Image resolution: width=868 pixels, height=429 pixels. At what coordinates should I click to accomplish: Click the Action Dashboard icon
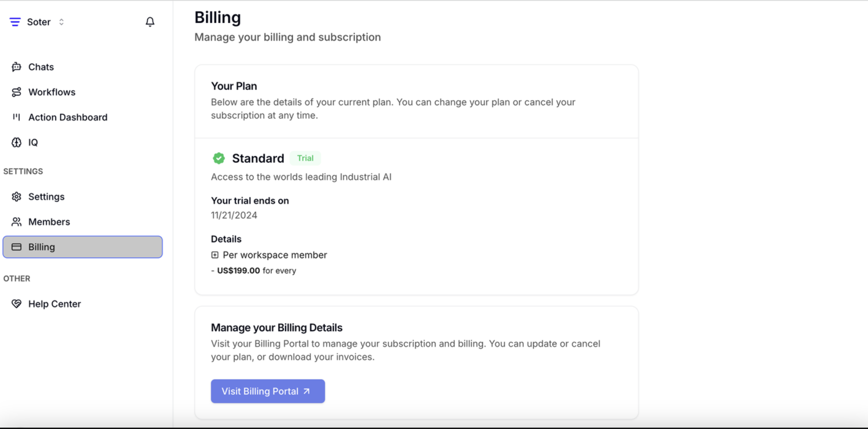(16, 117)
